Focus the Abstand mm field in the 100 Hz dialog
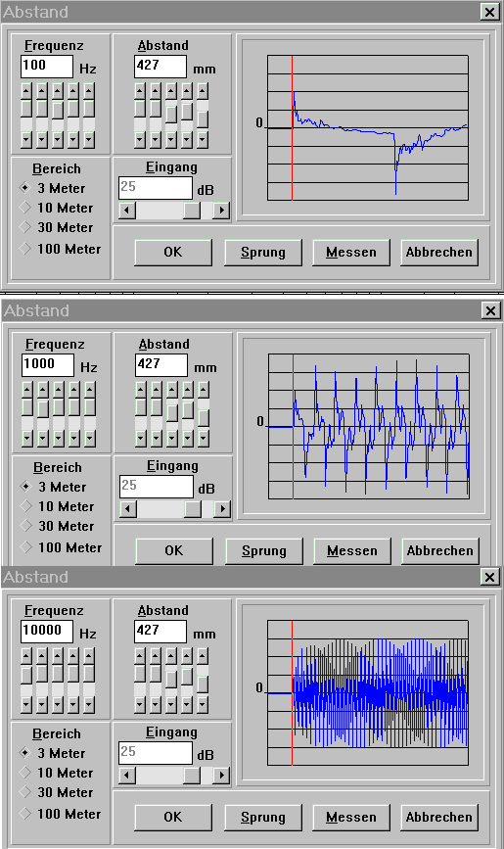Image resolution: width=504 pixels, height=849 pixels. pyautogui.click(x=160, y=67)
